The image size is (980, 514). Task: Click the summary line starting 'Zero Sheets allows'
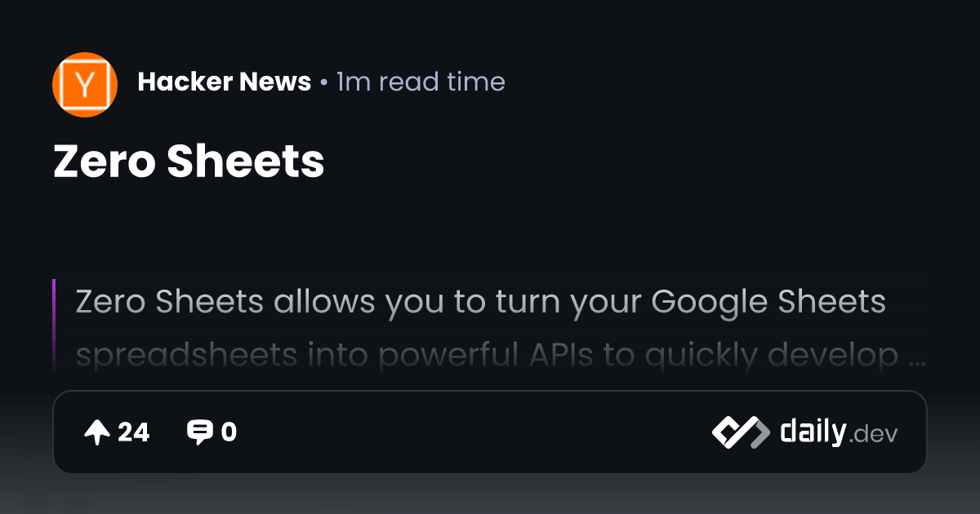481,303
